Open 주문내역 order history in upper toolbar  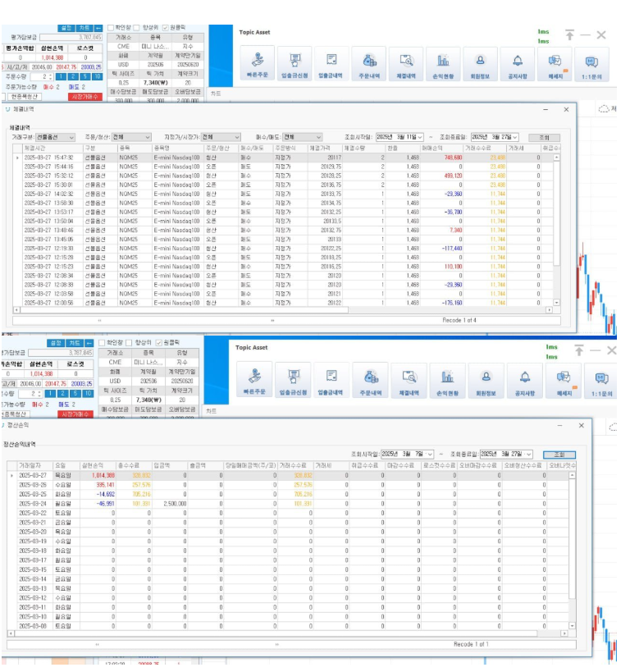(x=369, y=62)
